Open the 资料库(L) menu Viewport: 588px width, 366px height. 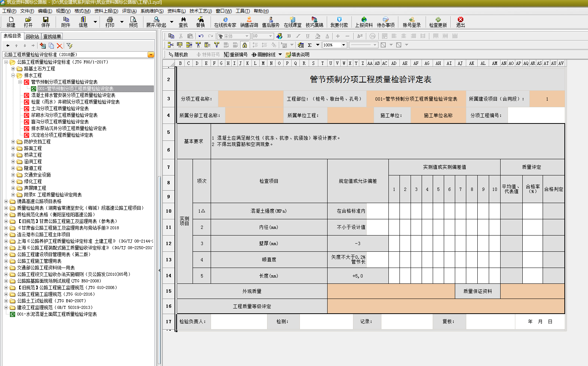[x=176, y=11]
